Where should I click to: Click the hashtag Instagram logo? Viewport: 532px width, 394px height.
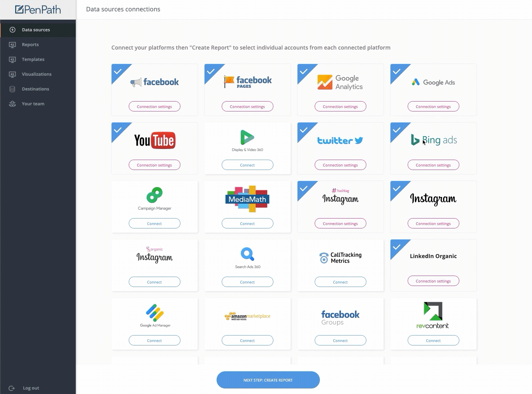(x=340, y=197)
